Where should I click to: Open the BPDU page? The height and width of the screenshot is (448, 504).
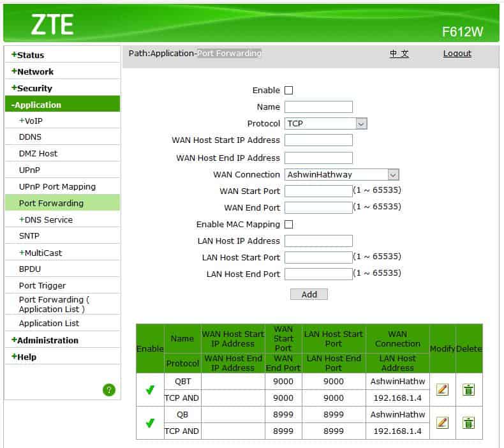point(30,269)
